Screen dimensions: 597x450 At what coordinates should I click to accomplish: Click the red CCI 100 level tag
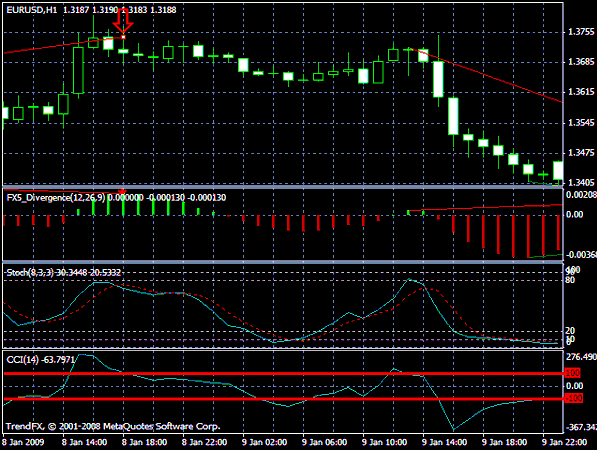pyautogui.click(x=573, y=373)
